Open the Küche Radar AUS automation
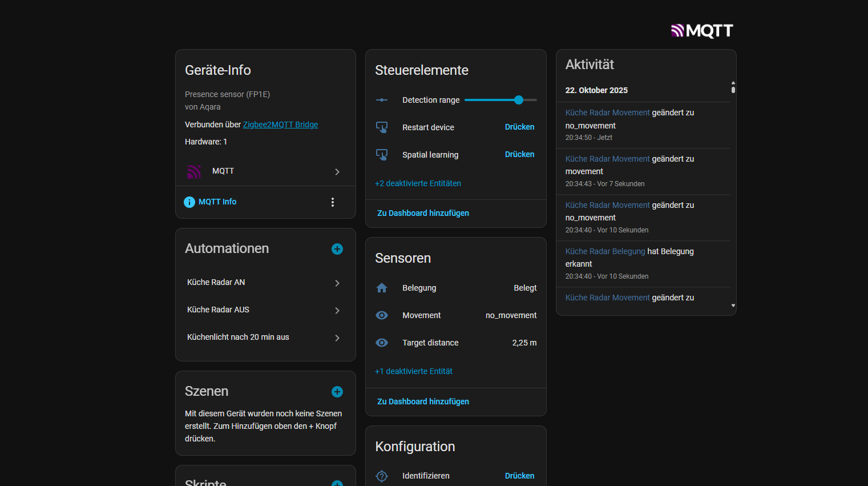Viewport: 868px width, 486px height. [265, 310]
